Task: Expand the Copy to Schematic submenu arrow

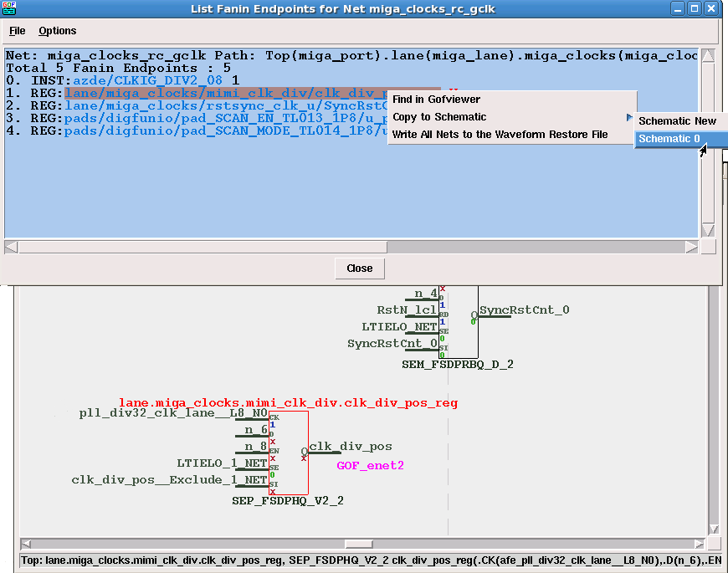Action: (629, 117)
